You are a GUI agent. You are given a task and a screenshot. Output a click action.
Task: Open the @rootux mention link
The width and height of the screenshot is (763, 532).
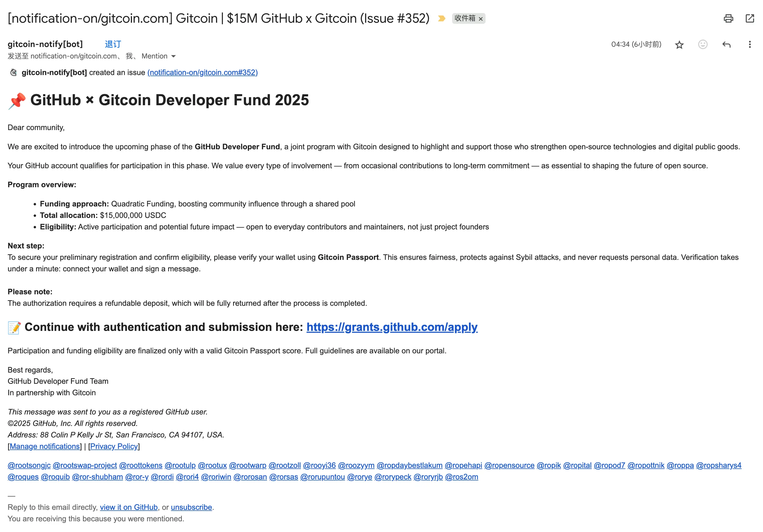click(212, 465)
